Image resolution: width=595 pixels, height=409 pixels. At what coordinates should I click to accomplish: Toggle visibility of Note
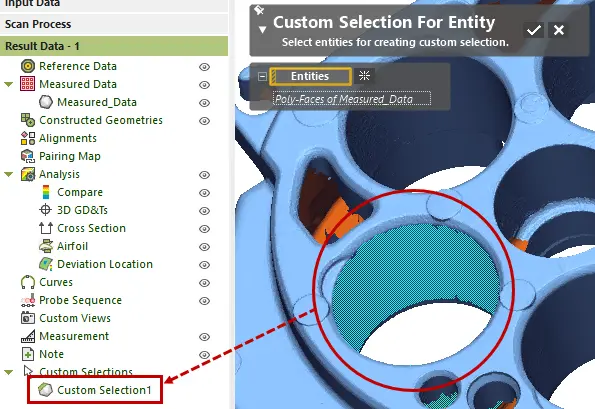pos(205,355)
